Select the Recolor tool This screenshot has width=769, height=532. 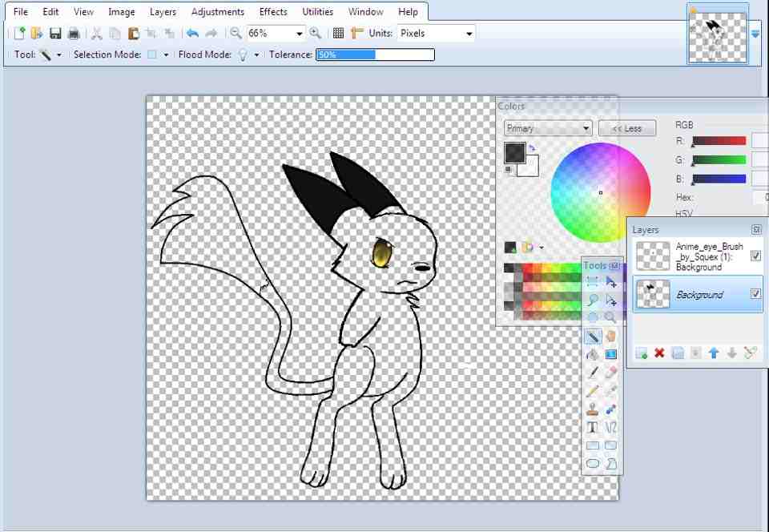(x=610, y=409)
